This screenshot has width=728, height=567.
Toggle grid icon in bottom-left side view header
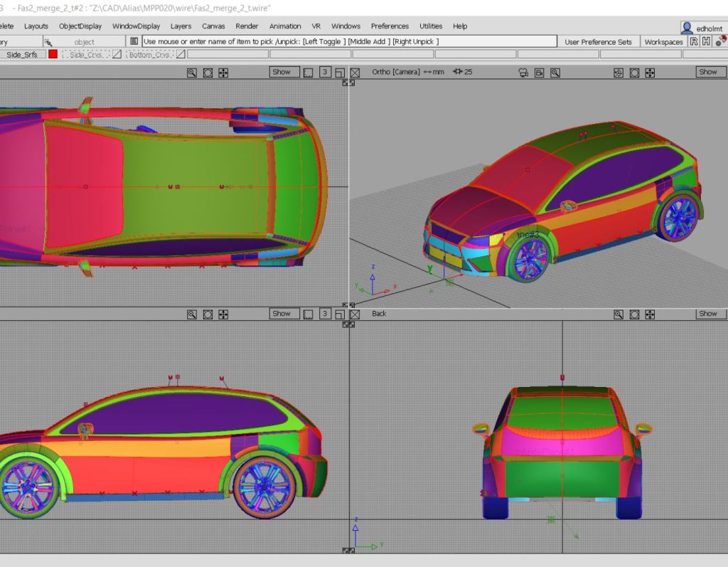(x=308, y=314)
